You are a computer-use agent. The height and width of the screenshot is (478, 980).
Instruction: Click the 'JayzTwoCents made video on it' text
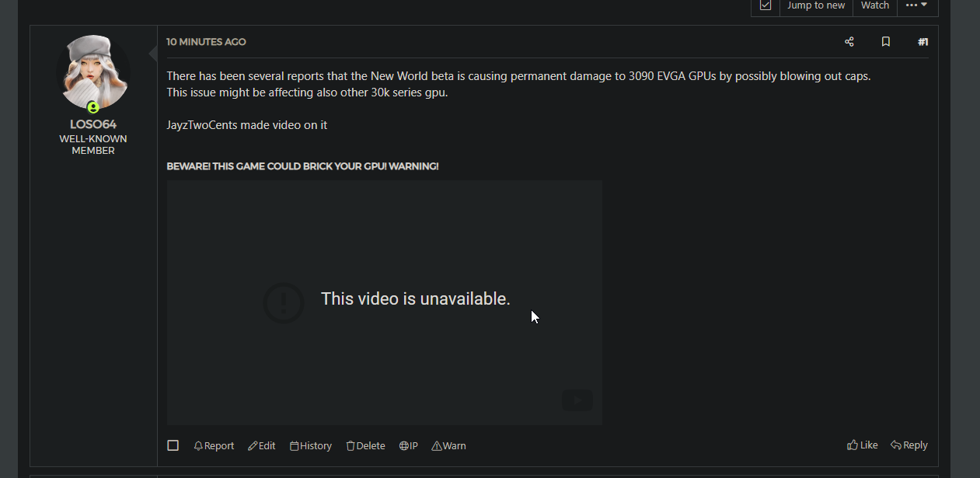pyautogui.click(x=247, y=124)
